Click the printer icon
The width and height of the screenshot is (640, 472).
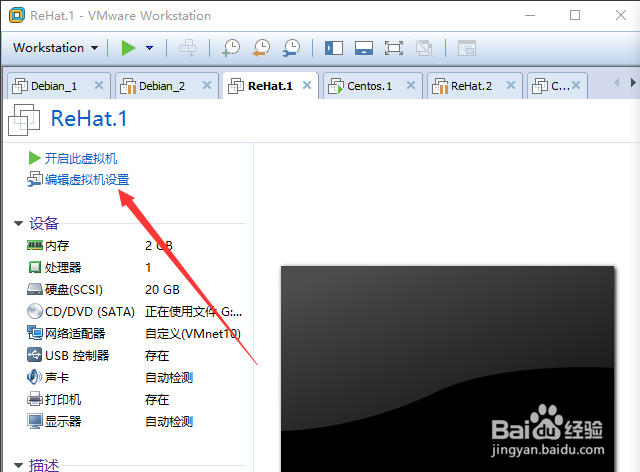(35, 399)
